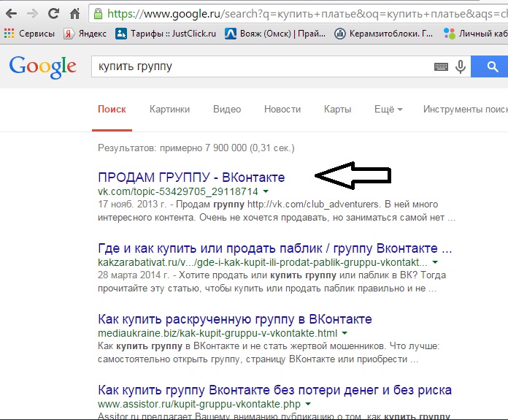Viewport: 508px width, 420px height.
Task: Click the snippet dated 28 марта 2014 г.
Action: click(x=272, y=281)
